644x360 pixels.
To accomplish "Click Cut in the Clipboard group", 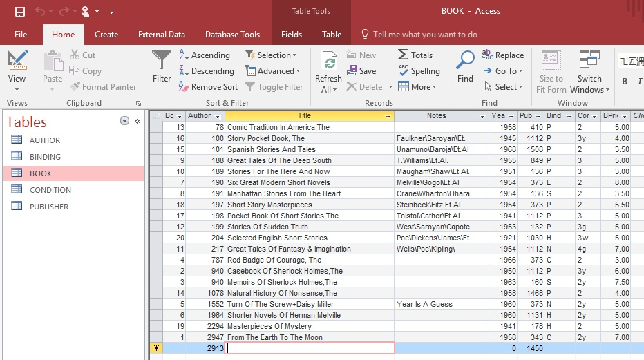I will tap(82, 55).
